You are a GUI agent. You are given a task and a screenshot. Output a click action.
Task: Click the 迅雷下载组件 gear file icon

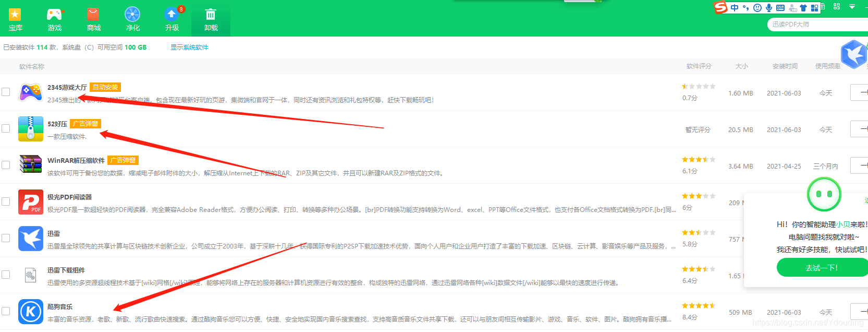(31, 275)
